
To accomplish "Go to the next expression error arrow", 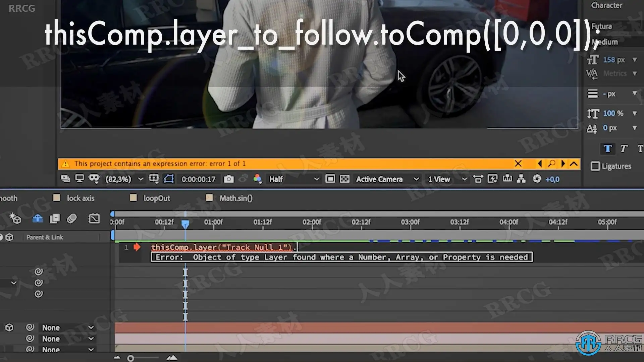I will click(x=563, y=164).
